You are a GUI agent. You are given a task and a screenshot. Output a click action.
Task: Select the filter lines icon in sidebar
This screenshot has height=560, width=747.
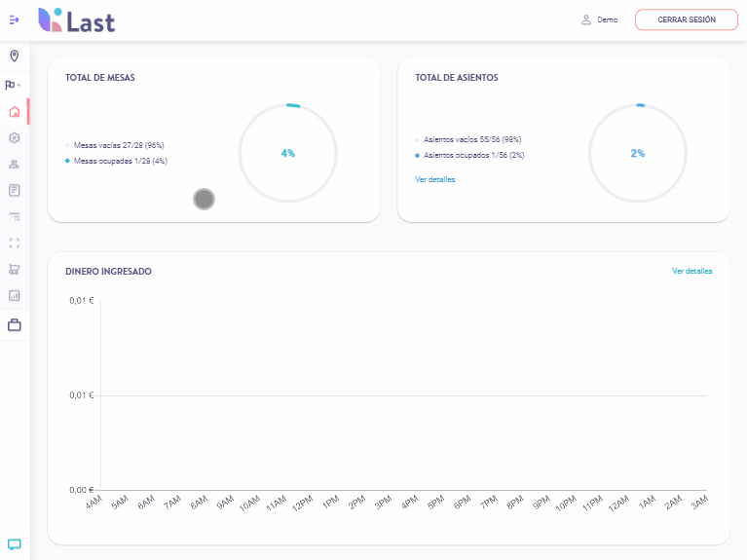[x=14, y=216]
